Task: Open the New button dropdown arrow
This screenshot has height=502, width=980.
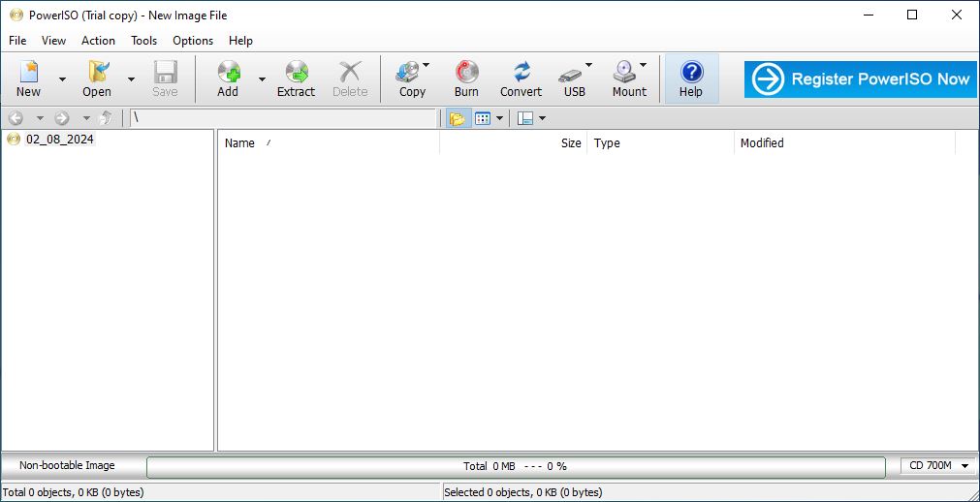Action: click(62, 78)
